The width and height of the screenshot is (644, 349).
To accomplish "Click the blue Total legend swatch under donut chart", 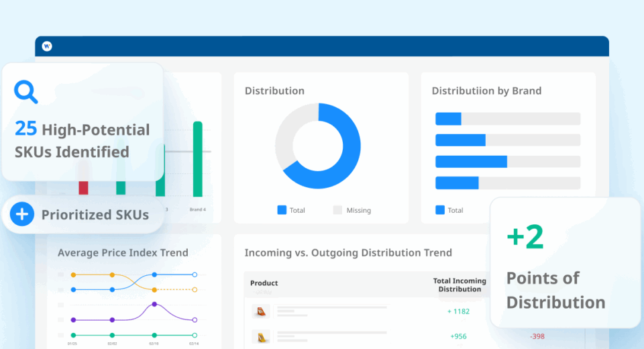I will coord(282,210).
